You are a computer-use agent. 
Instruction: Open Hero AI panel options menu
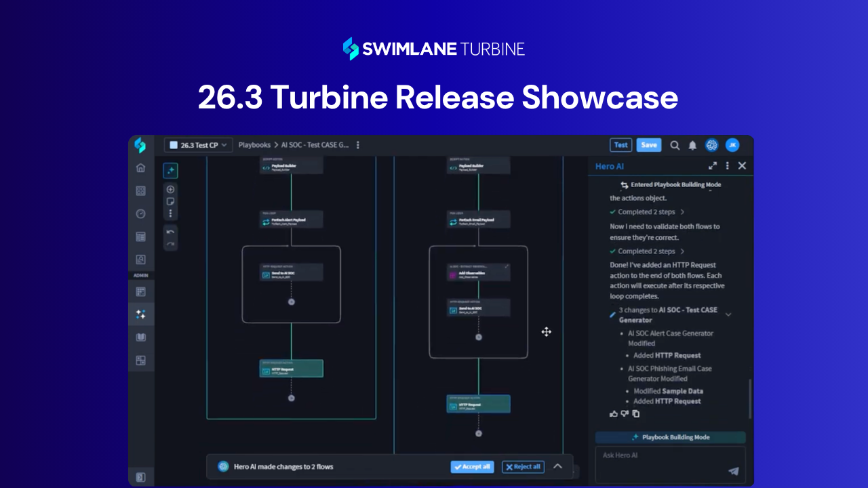tap(728, 165)
